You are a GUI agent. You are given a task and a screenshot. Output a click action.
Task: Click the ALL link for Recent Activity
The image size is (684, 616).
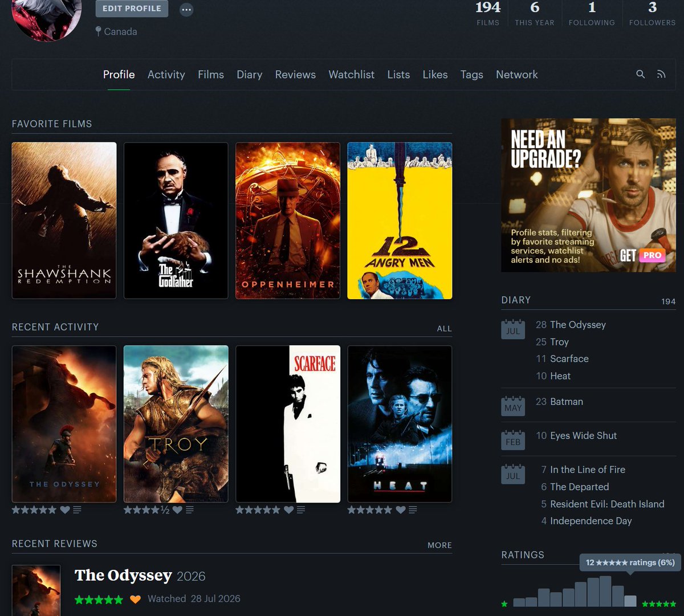pyautogui.click(x=445, y=329)
